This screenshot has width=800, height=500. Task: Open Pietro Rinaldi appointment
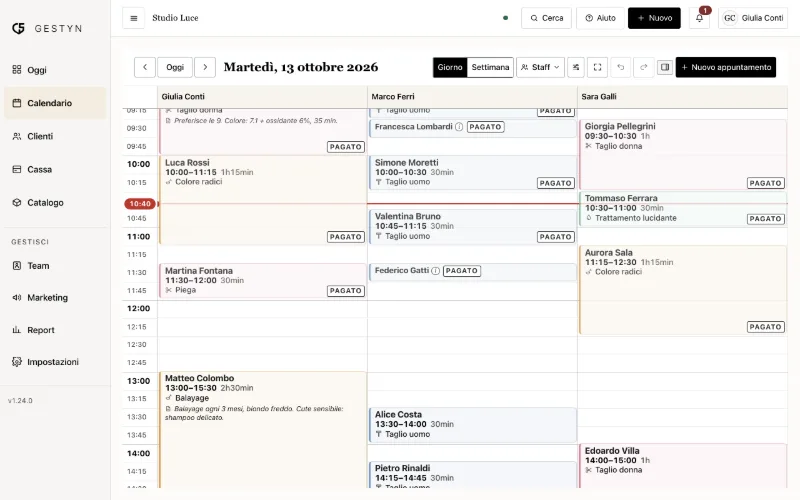coord(472,474)
